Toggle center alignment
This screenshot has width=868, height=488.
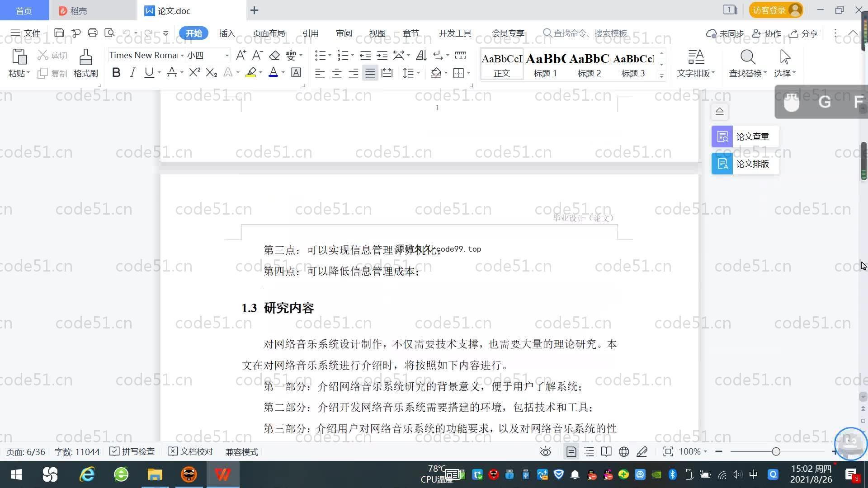tap(337, 73)
